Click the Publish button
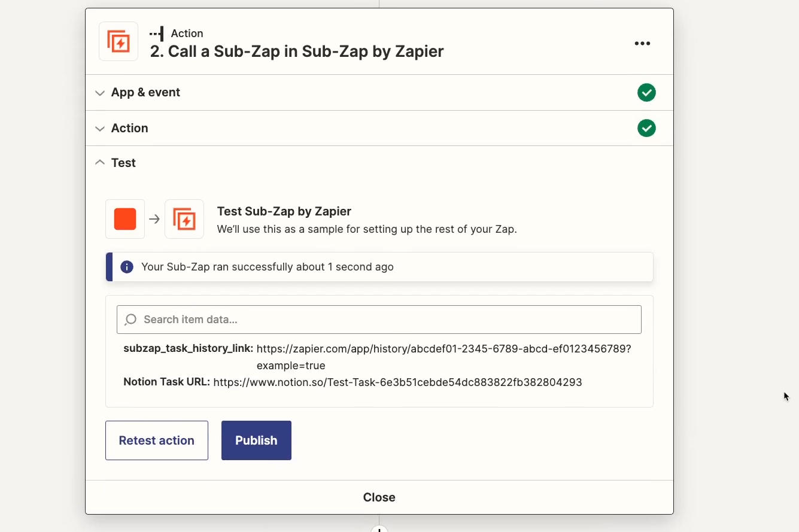The image size is (799, 532). [x=256, y=440]
